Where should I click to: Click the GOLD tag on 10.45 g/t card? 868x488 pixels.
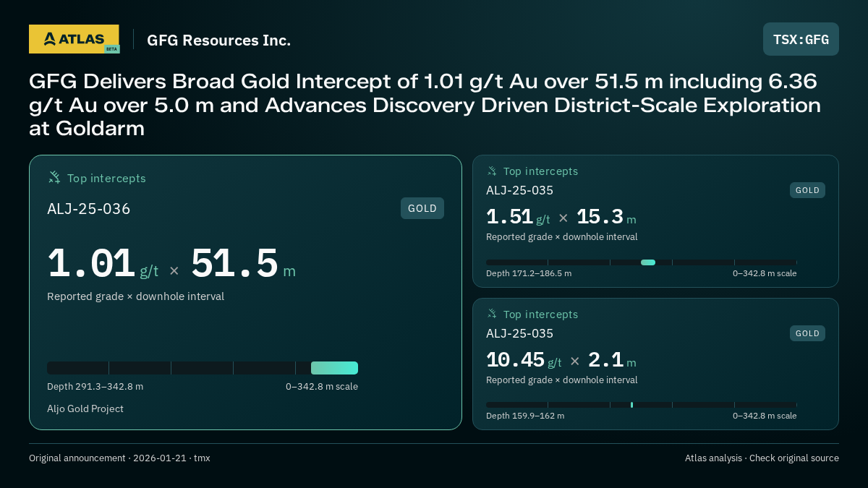pyautogui.click(x=807, y=333)
